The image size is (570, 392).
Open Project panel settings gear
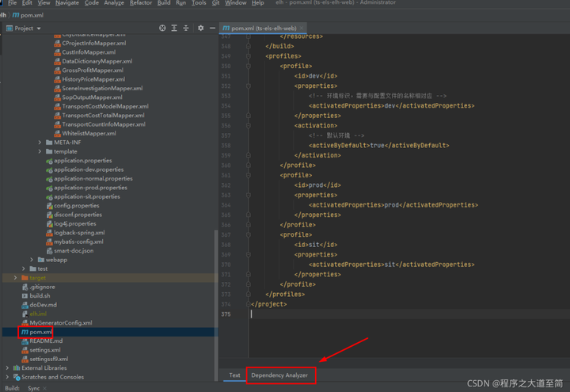coord(200,28)
